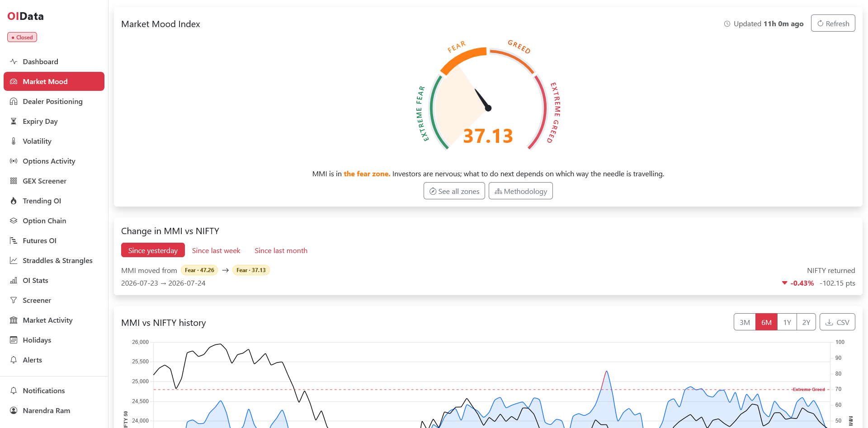This screenshot has width=868, height=428.
Task: Click the Narendra Ram user avatar icon
Action: tap(14, 410)
